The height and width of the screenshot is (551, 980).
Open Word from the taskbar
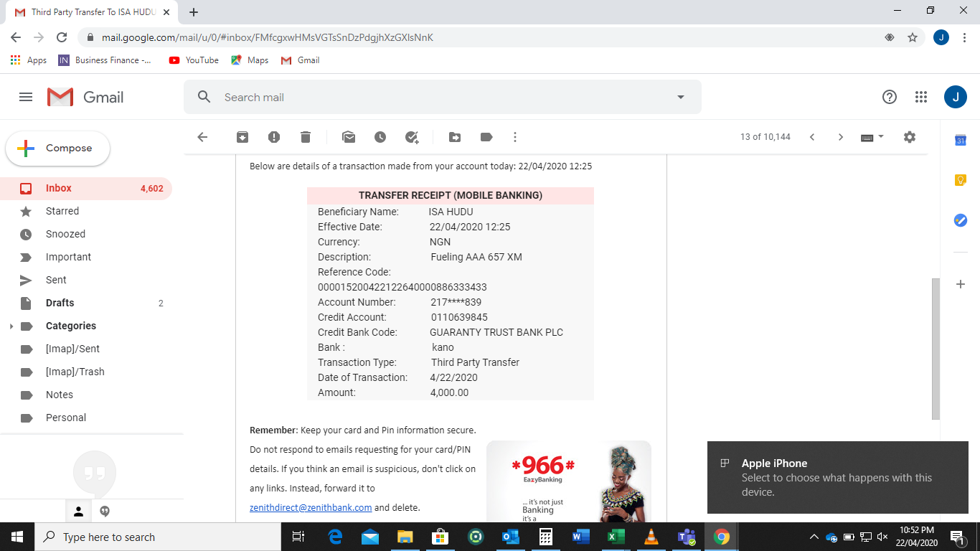[580, 537]
